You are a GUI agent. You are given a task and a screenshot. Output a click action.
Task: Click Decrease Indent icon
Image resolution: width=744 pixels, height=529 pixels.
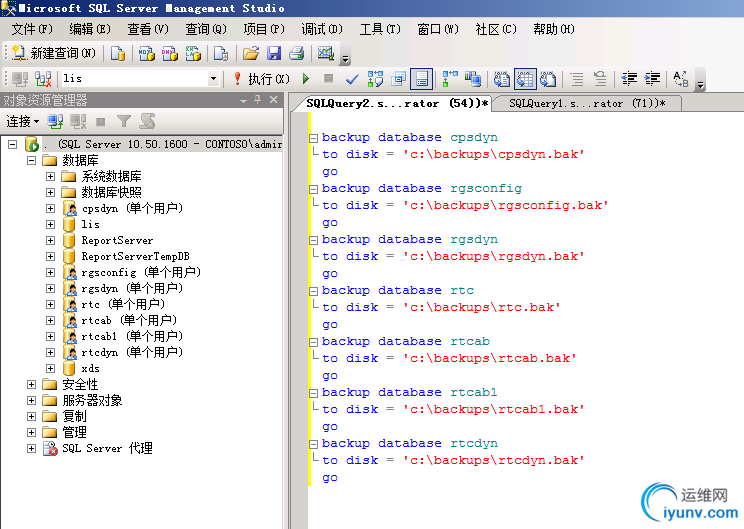coord(629,79)
